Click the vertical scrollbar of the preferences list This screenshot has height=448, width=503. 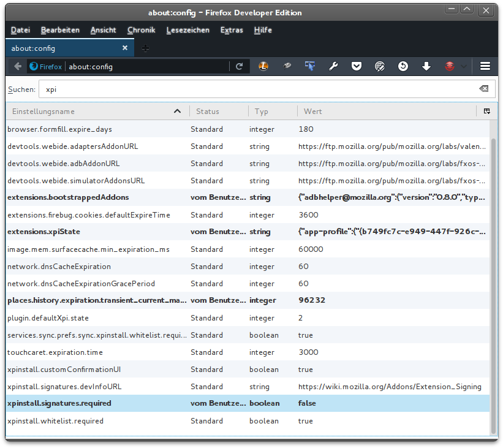(x=493, y=286)
